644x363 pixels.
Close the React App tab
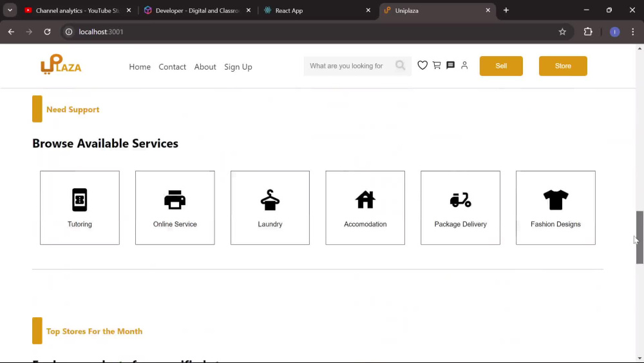[368, 10]
